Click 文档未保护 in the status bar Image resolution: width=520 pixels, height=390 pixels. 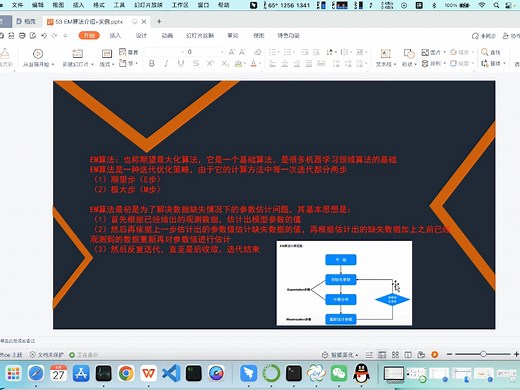[47, 355]
